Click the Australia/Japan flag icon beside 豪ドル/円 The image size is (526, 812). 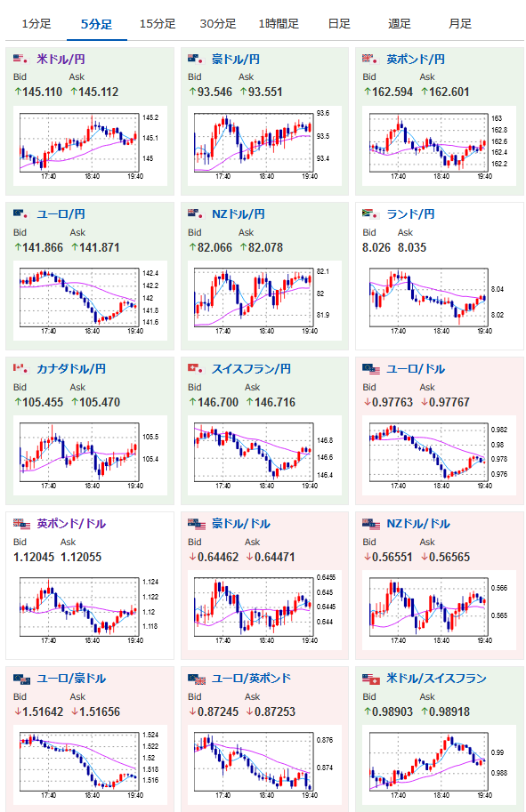point(196,59)
